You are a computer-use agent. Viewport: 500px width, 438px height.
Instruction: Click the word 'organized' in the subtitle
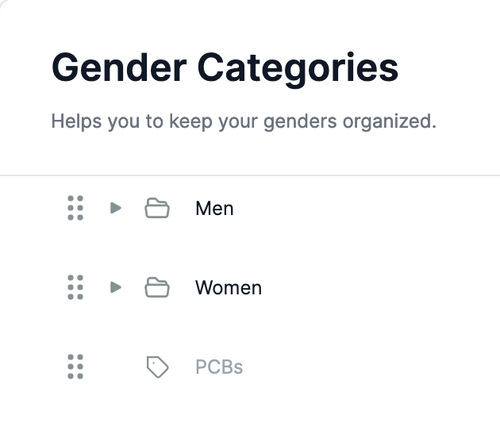click(389, 122)
